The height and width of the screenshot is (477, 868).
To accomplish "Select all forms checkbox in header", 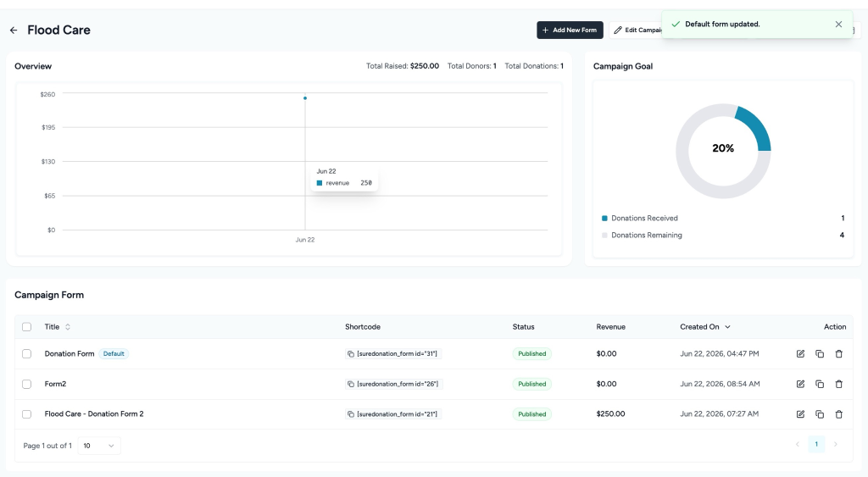I will point(26,327).
